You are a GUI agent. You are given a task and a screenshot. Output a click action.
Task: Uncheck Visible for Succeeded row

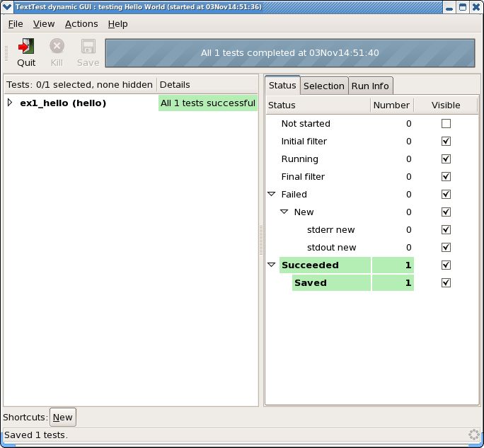pyautogui.click(x=446, y=265)
